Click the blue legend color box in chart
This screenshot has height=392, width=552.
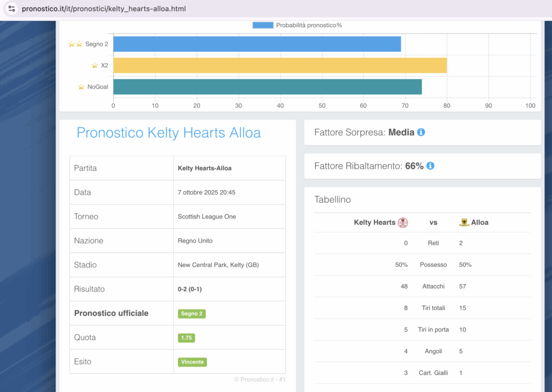click(263, 25)
